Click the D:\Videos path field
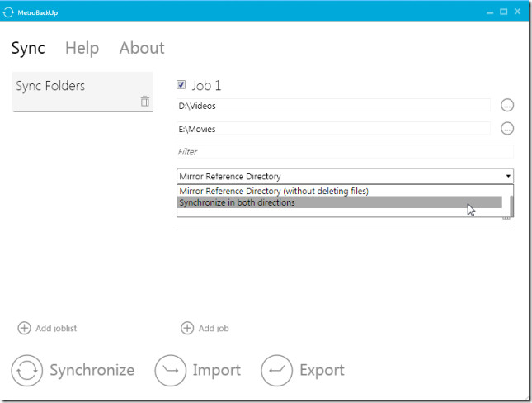The width and height of the screenshot is (532, 403). click(333, 106)
